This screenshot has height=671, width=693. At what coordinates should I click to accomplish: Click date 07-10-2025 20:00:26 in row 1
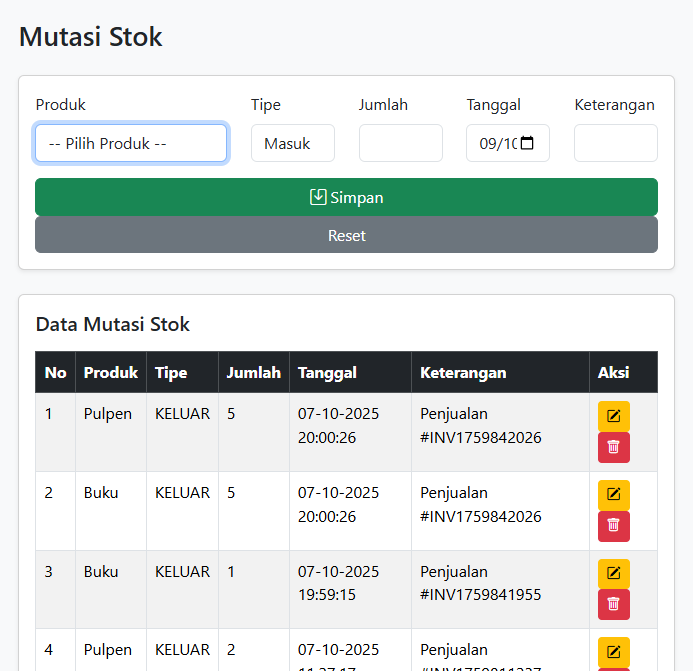click(x=338, y=426)
